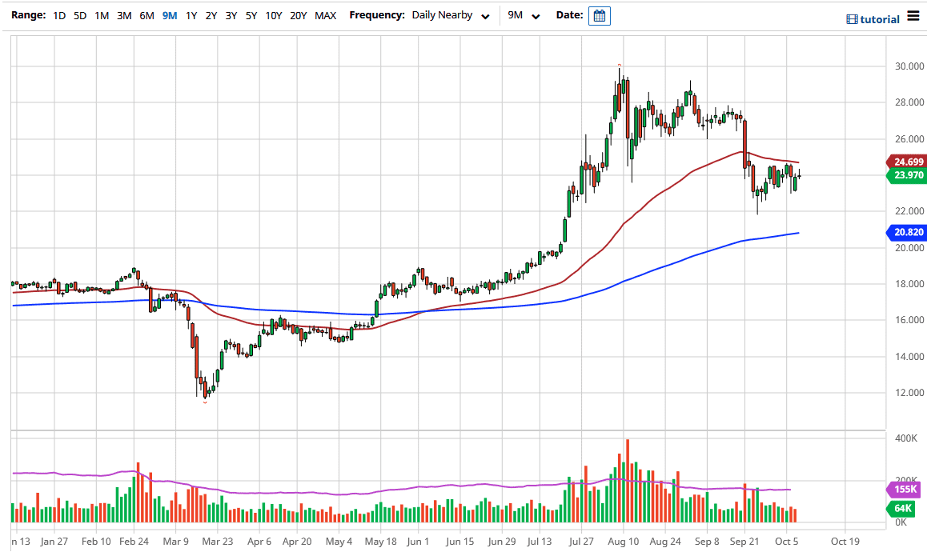Select the 10Y range
Screen dimensions: 927x560
(x=273, y=16)
